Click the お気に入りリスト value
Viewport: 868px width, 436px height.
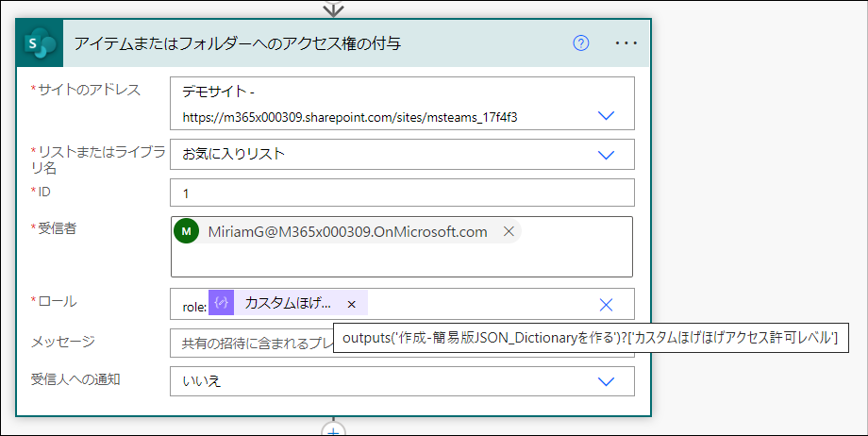click(234, 154)
